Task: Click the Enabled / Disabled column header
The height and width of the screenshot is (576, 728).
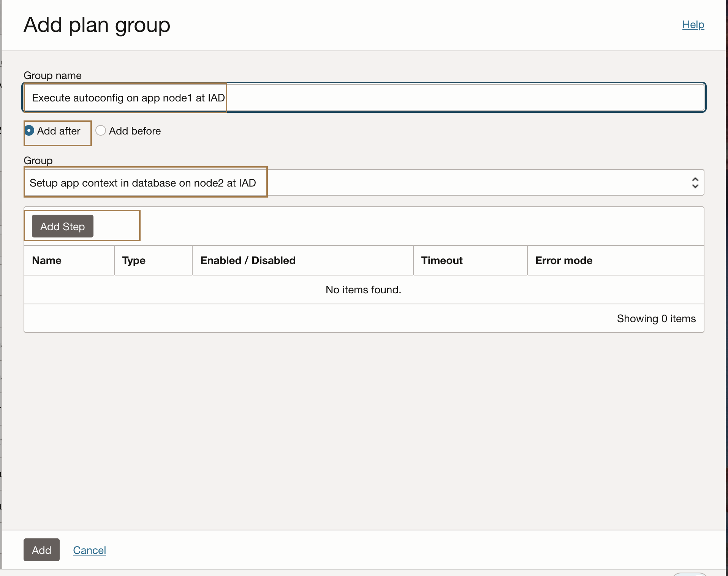Action: click(x=248, y=261)
